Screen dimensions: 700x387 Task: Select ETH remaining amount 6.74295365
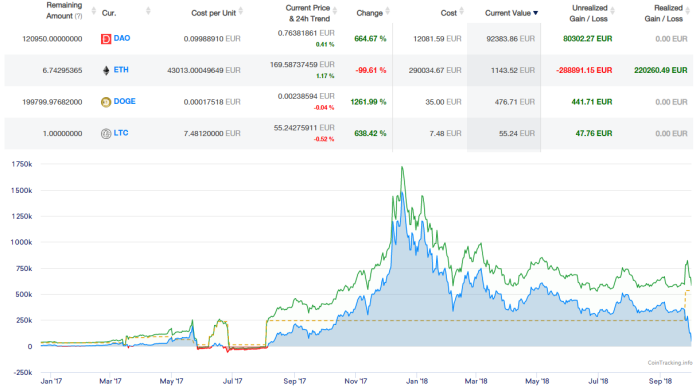62,71
